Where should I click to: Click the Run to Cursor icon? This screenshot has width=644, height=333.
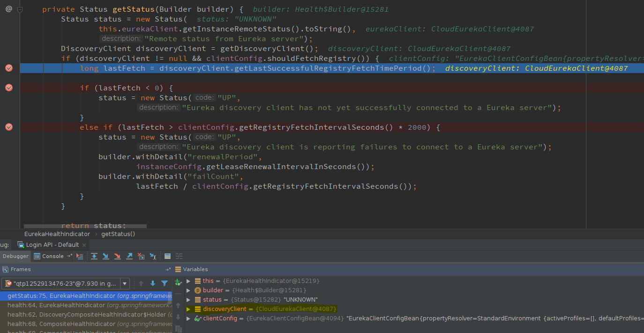[152, 256]
